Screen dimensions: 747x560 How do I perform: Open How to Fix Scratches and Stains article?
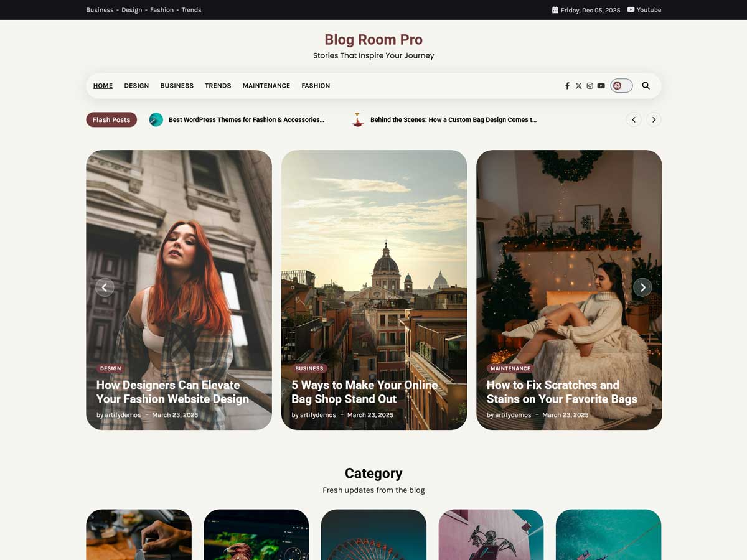(562, 392)
